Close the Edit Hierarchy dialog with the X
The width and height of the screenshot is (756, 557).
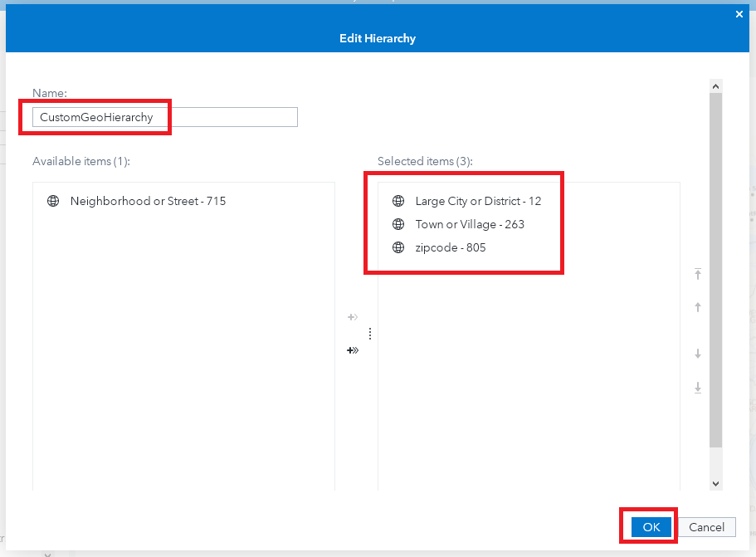click(x=739, y=14)
